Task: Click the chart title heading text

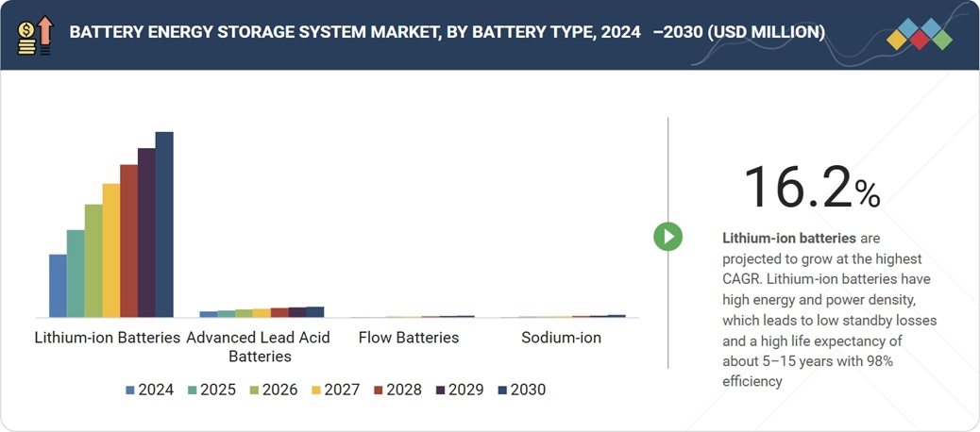Action: (x=448, y=33)
